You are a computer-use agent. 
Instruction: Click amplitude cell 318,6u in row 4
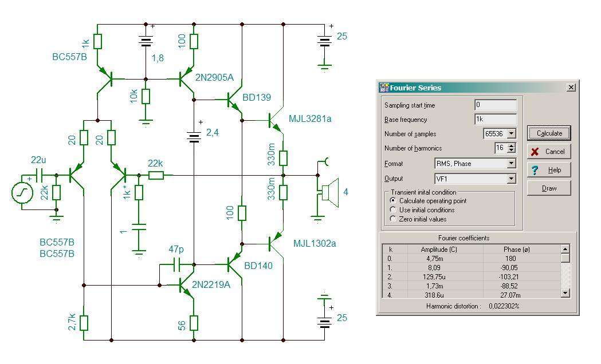tap(434, 295)
